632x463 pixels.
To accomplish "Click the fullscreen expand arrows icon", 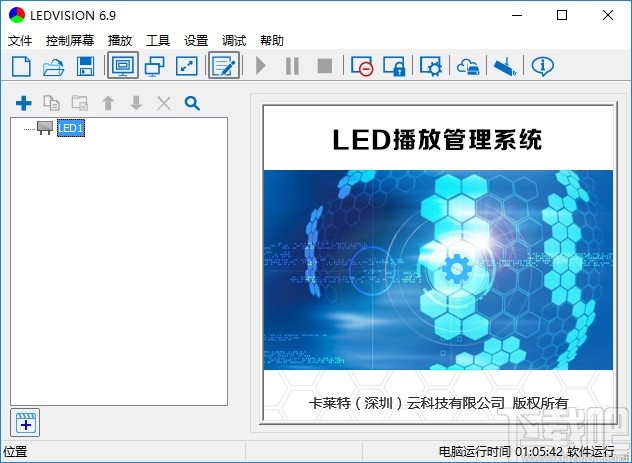I will click(x=187, y=66).
